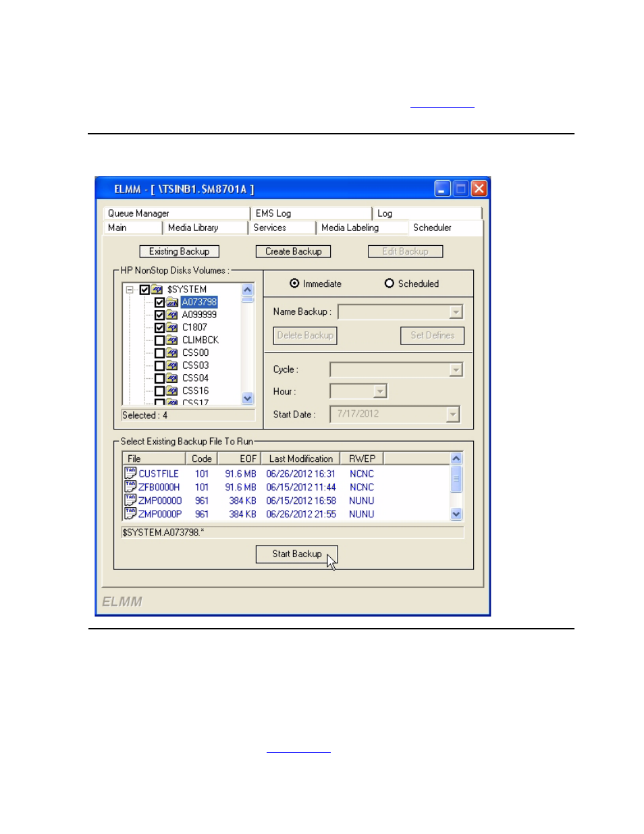Click the volumes list scroll-down arrow
This screenshot has height=834, width=644.
tap(248, 398)
